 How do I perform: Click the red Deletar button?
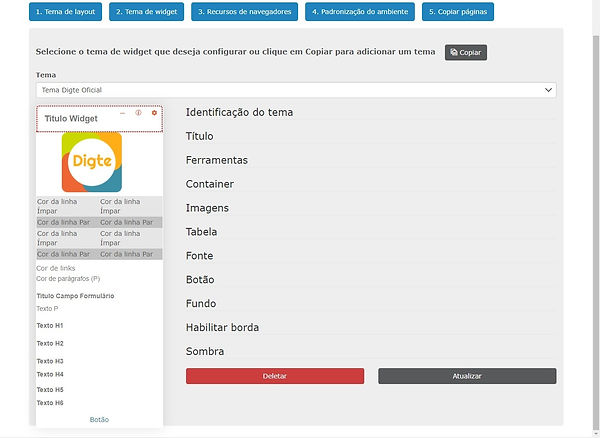pyautogui.click(x=275, y=376)
